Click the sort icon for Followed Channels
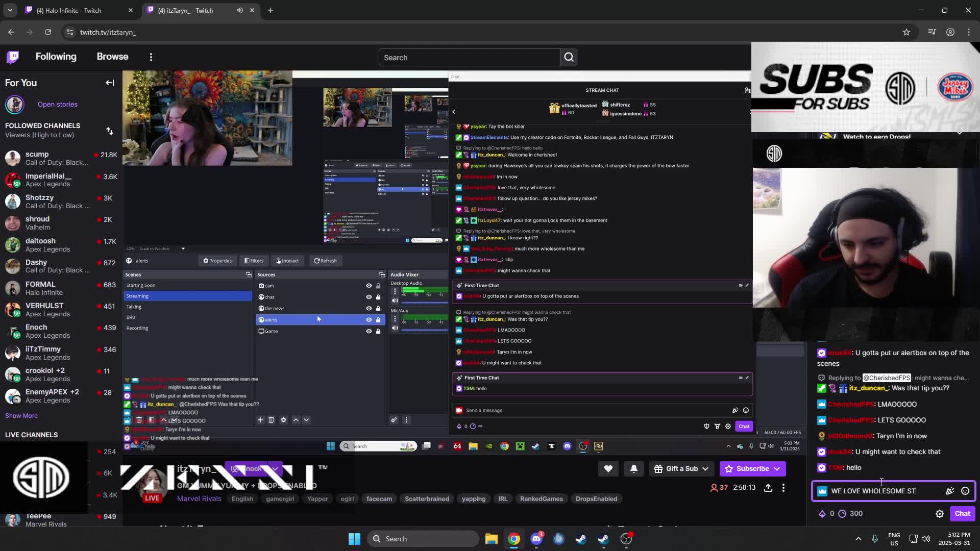Screen dimensions: 980x551 [x=110, y=131]
